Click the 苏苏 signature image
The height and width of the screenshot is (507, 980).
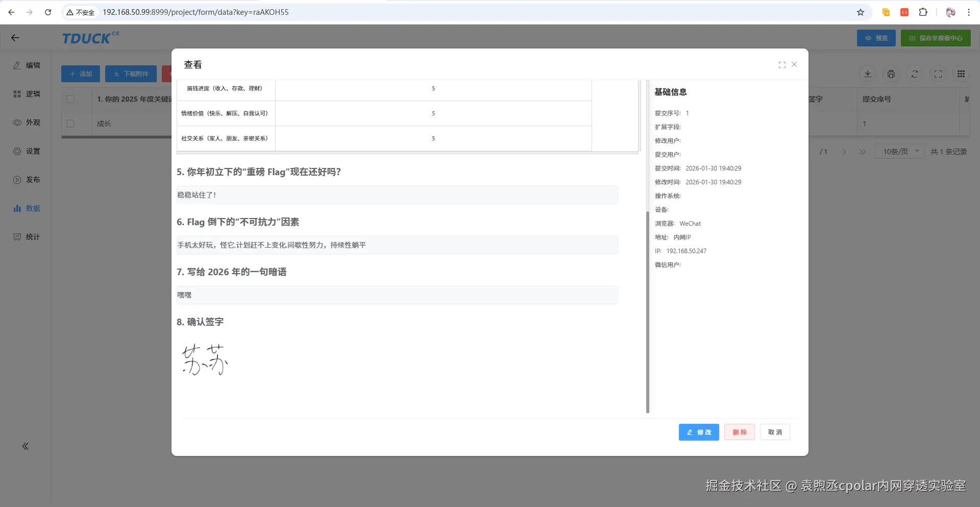click(205, 359)
